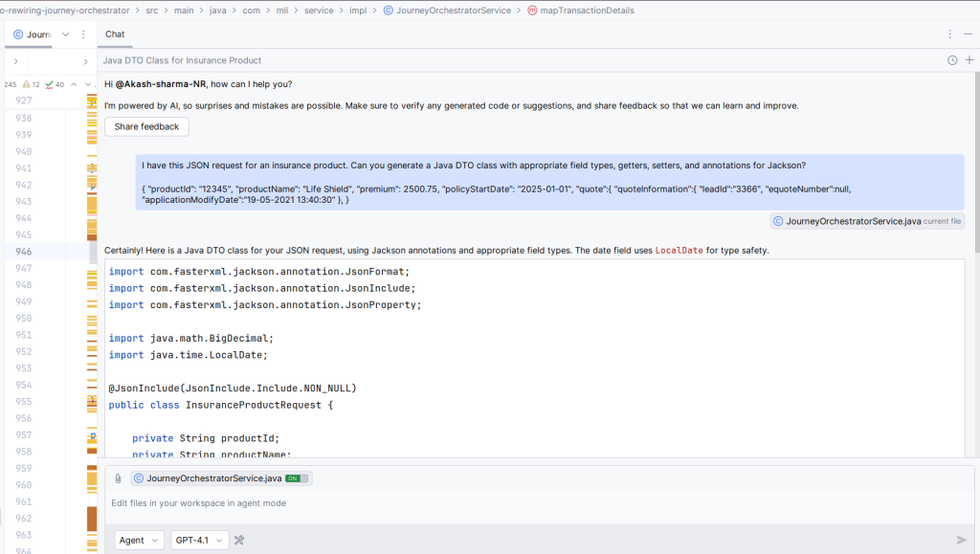Image resolution: width=980 pixels, height=554 pixels.
Task: Click 'import java.math.BigDecimal;' code line
Action: click(191, 338)
